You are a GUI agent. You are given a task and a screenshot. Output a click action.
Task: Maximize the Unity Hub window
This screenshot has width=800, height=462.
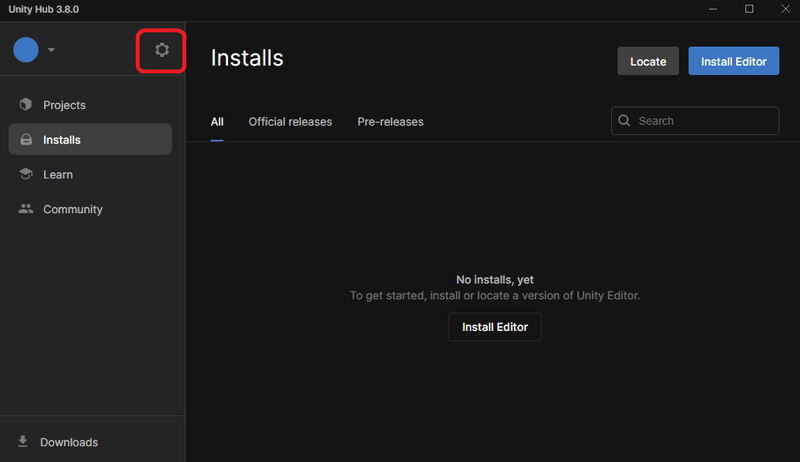coord(749,9)
